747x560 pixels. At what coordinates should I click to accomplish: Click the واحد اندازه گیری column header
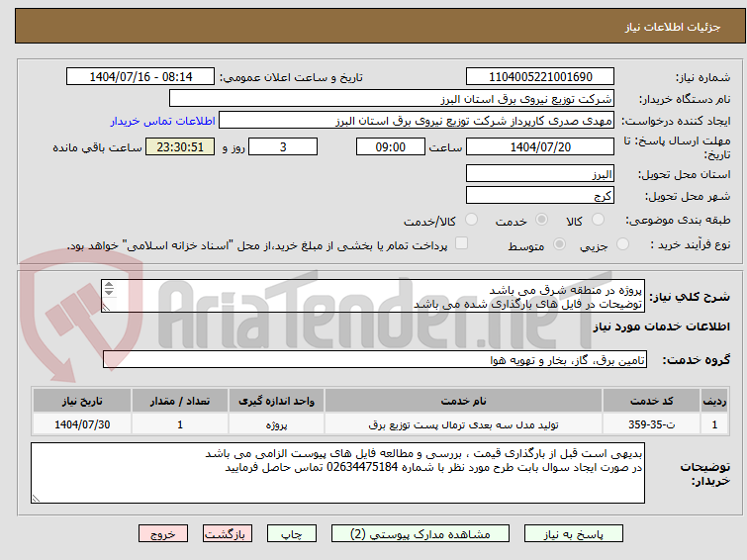(276, 401)
